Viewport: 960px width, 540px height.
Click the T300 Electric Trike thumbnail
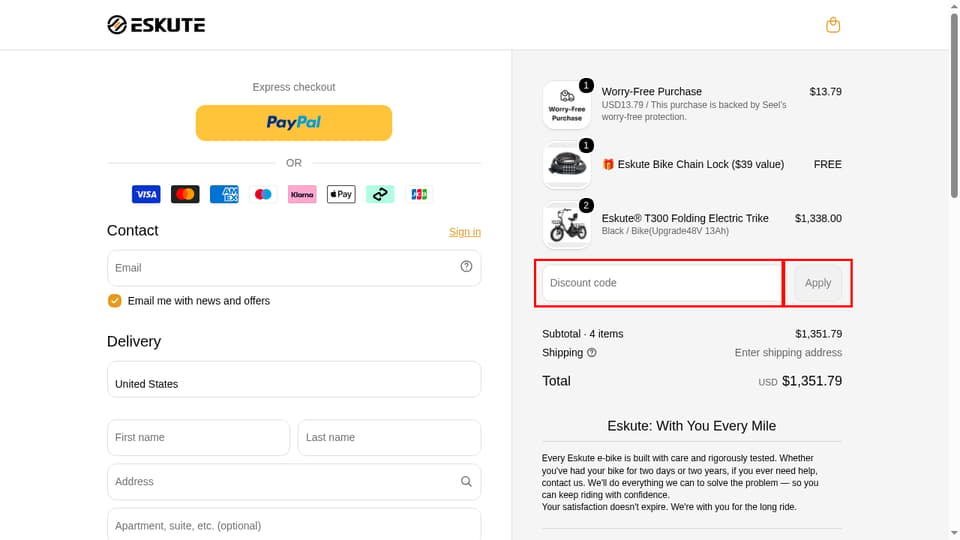click(567, 225)
